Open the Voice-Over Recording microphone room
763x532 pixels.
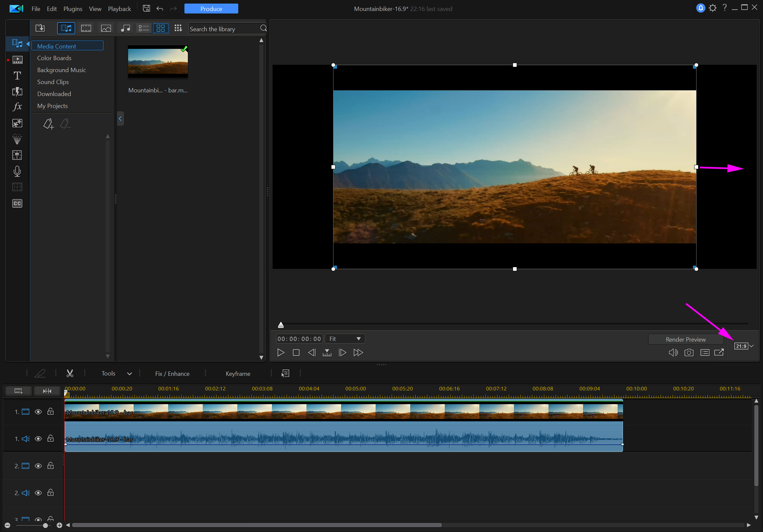(x=17, y=171)
